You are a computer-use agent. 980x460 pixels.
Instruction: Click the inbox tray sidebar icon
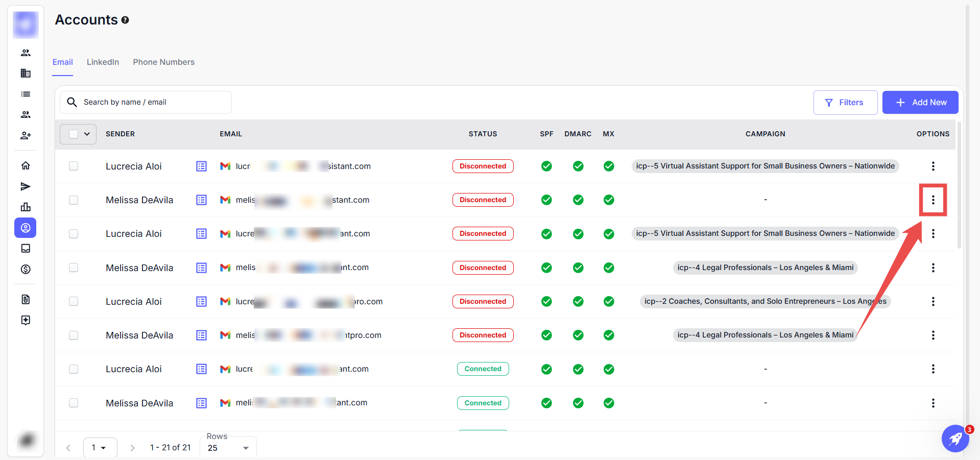[26, 249]
